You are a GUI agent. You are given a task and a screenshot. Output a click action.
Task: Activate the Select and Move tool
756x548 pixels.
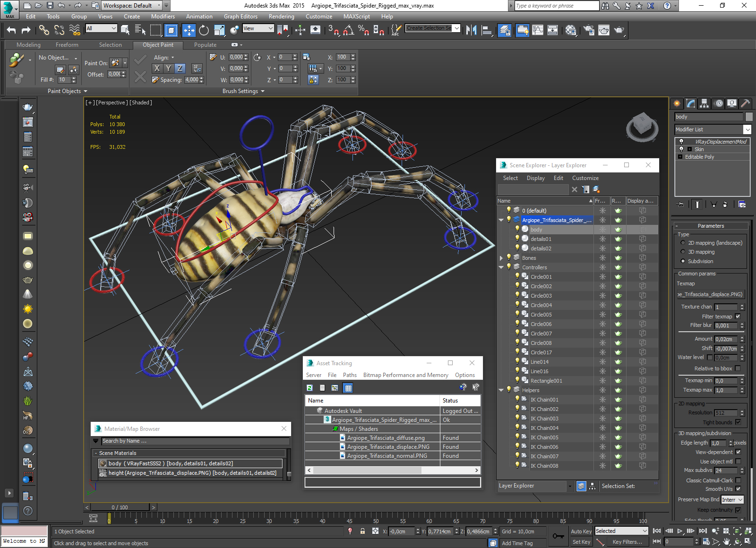click(189, 30)
